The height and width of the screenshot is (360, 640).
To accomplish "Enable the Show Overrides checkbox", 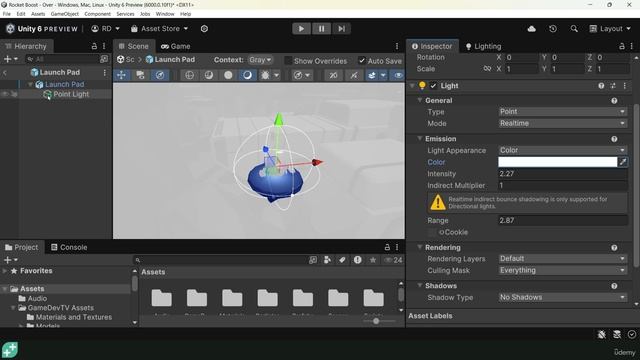I will pos(288,60).
